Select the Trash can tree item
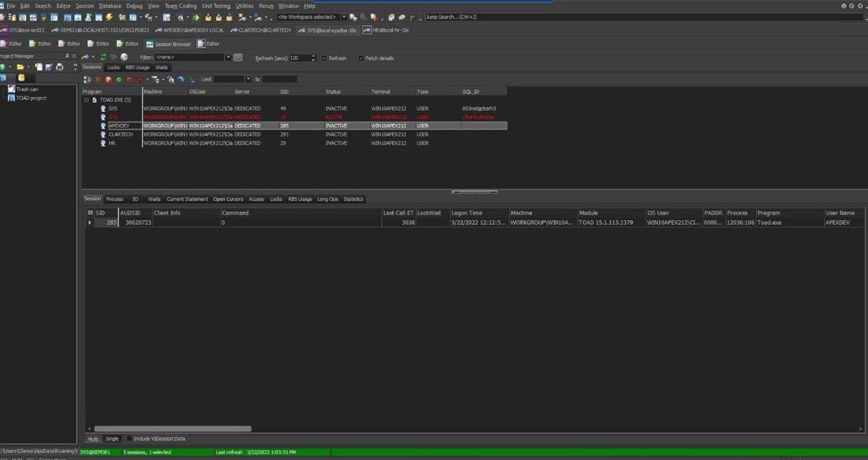The width and height of the screenshot is (868, 460). 27,89
